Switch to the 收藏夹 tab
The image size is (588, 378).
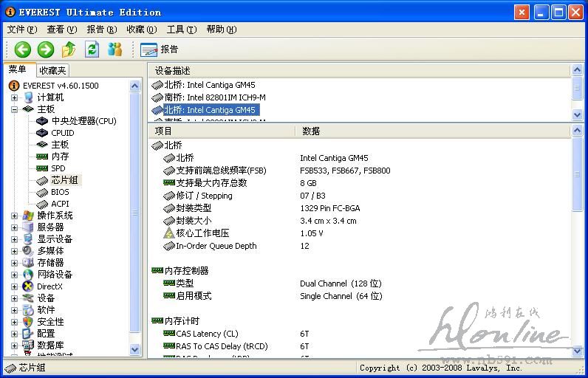pos(52,70)
